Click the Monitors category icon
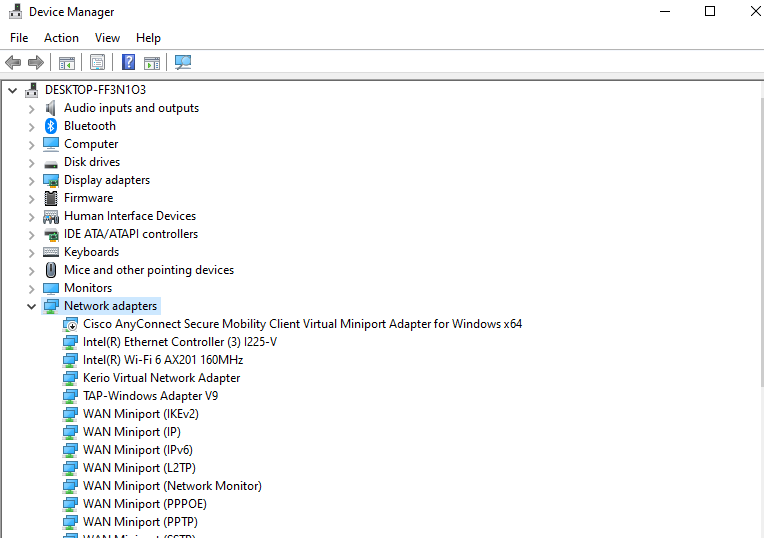The image size is (764, 538). point(51,288)
